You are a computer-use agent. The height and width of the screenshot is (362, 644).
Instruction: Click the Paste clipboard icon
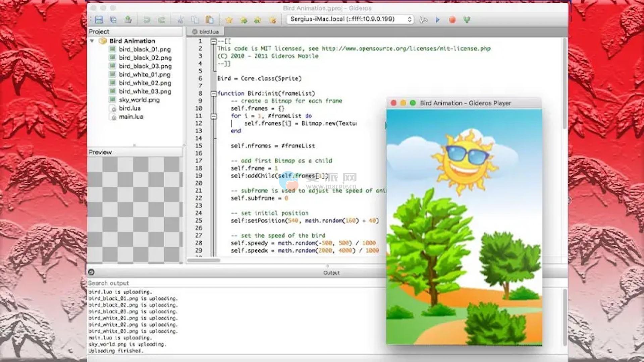[x=210, y=20]
